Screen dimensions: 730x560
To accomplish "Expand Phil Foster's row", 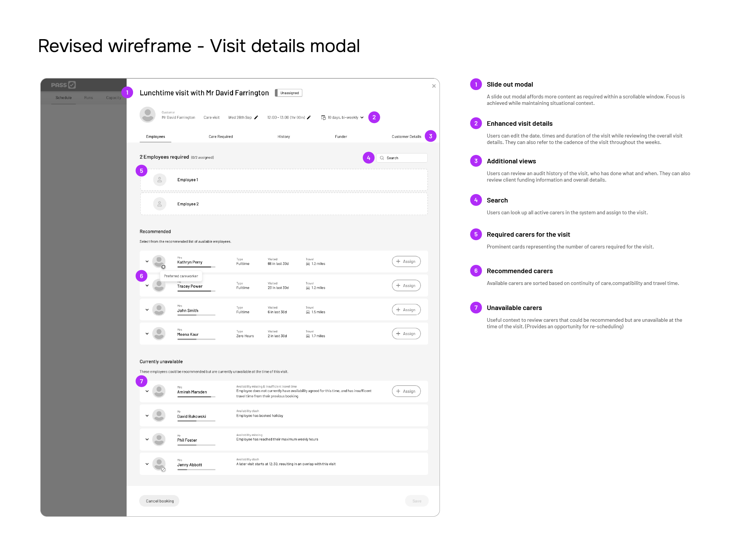I will click(147, 440).
